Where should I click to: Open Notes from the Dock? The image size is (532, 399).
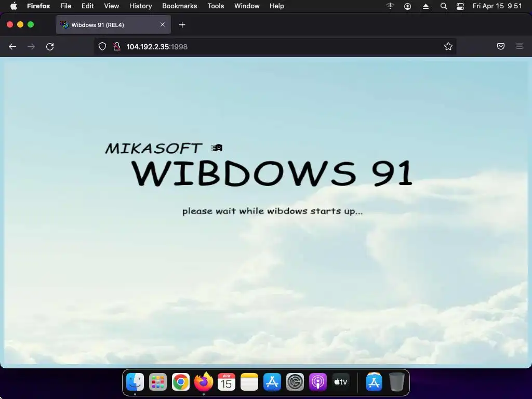click(249, 382)
